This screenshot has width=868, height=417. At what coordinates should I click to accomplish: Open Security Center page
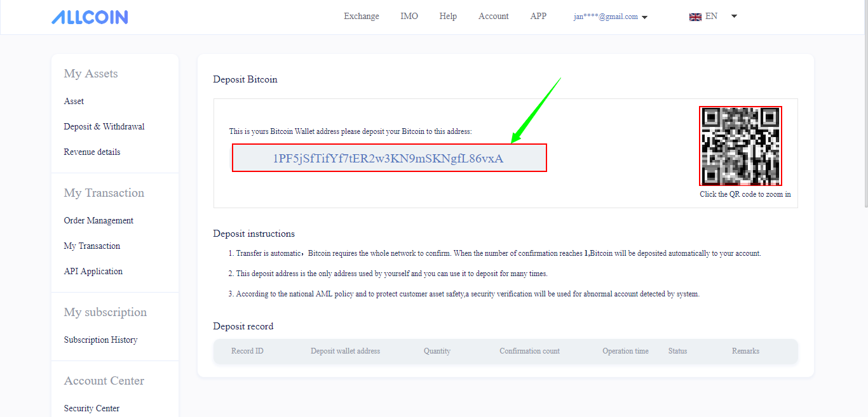[x=92, y=409]
